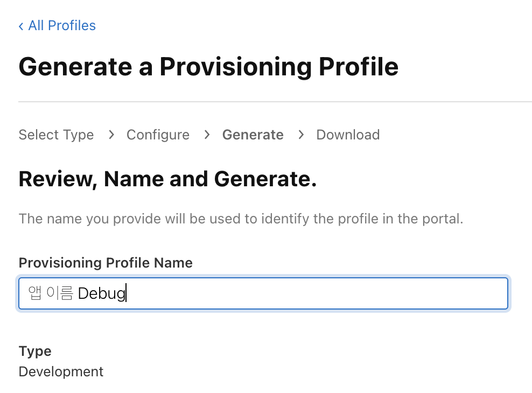The width and height of the screenshot is (532, 393).
Task: Select the Generate breadcrumb step
Action: coord(253,135)
